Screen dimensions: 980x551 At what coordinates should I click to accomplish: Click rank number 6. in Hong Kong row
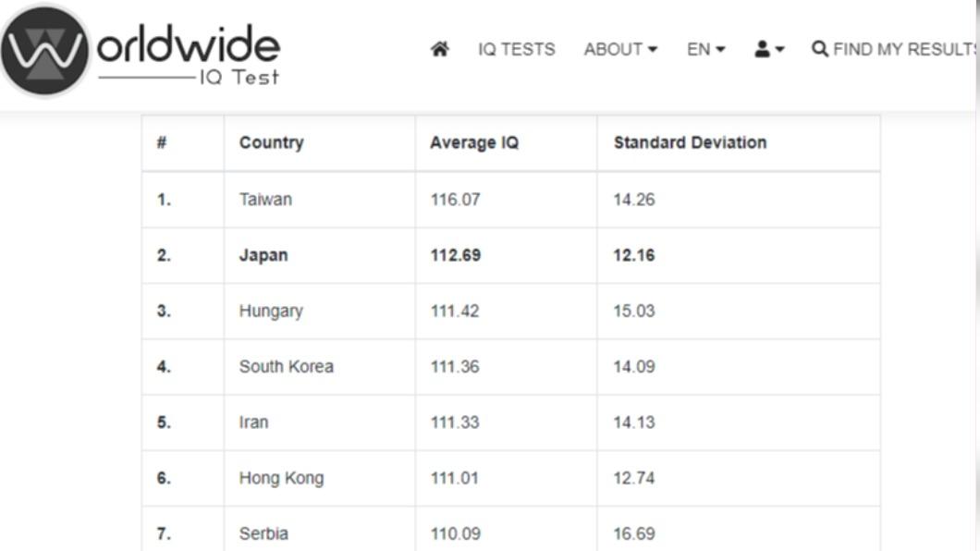point(164,479)
